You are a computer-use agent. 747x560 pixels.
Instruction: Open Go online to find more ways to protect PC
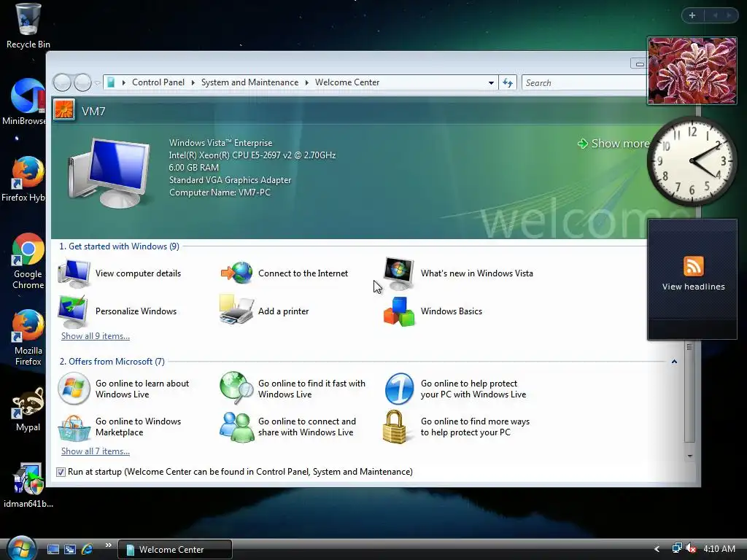click(x=457, y=427)
